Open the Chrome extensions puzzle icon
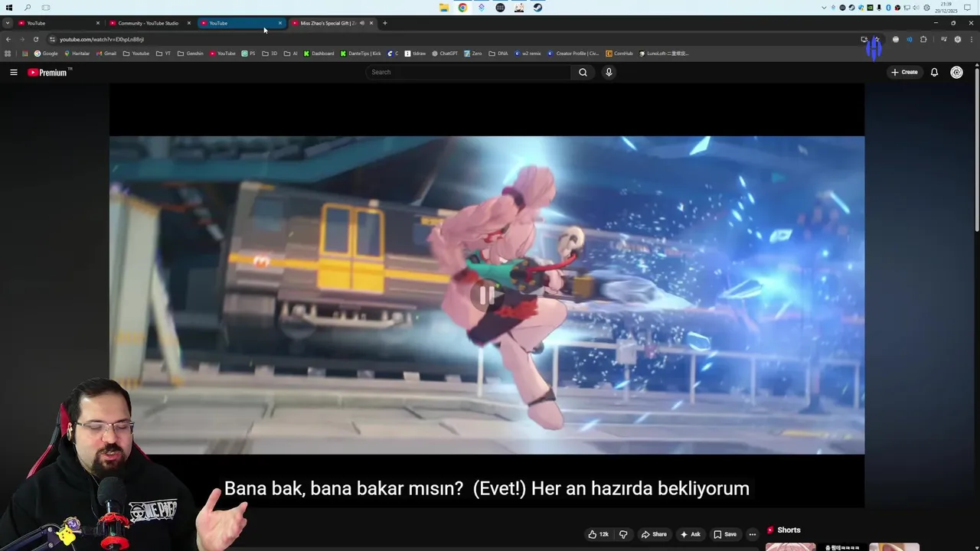The height and width of the screenshot is (551, 980). pyautogui.click(x=923, y=39)
